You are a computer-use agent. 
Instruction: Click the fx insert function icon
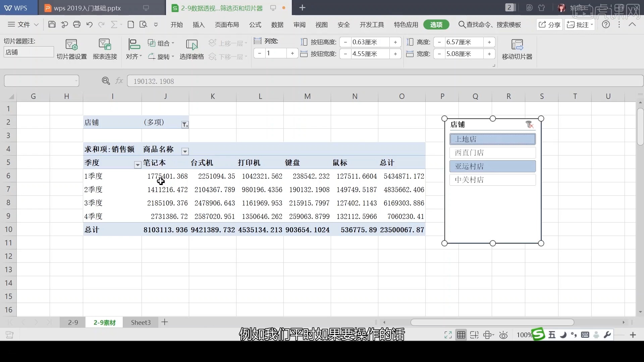(119, 80)
